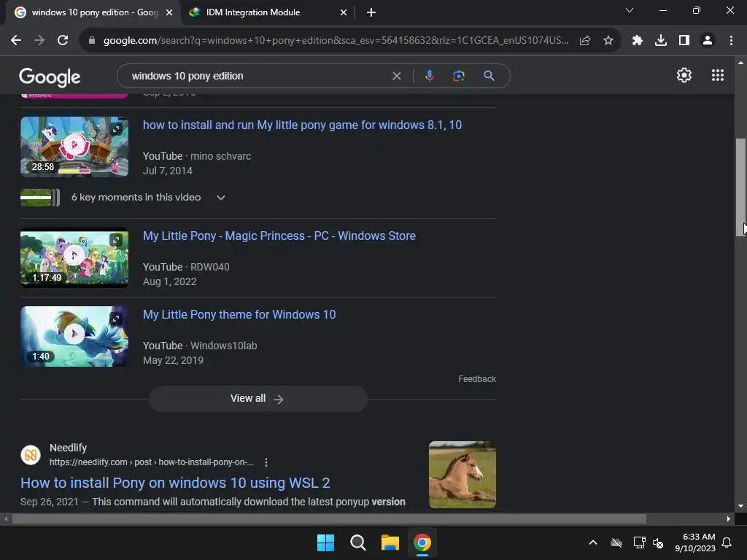Open 'how to install and run My little pony game' video
This screenshot has height=560, width=747.
302,125
